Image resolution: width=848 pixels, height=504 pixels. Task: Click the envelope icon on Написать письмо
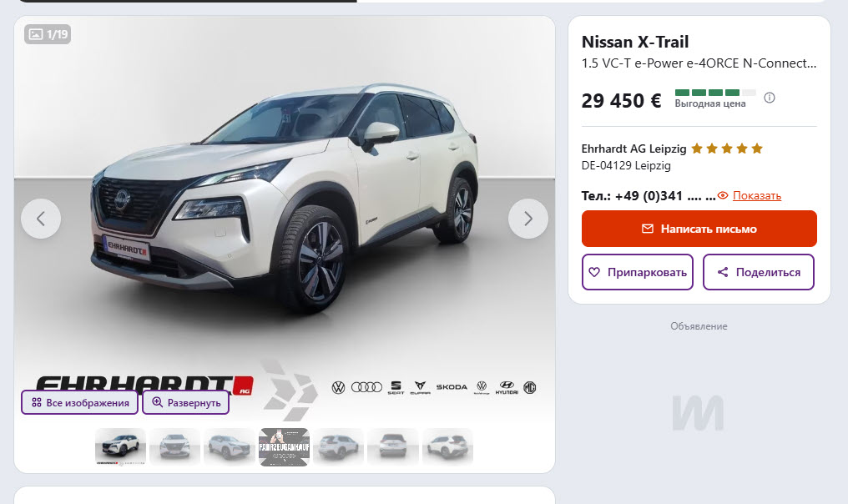(x=648, y=229)
